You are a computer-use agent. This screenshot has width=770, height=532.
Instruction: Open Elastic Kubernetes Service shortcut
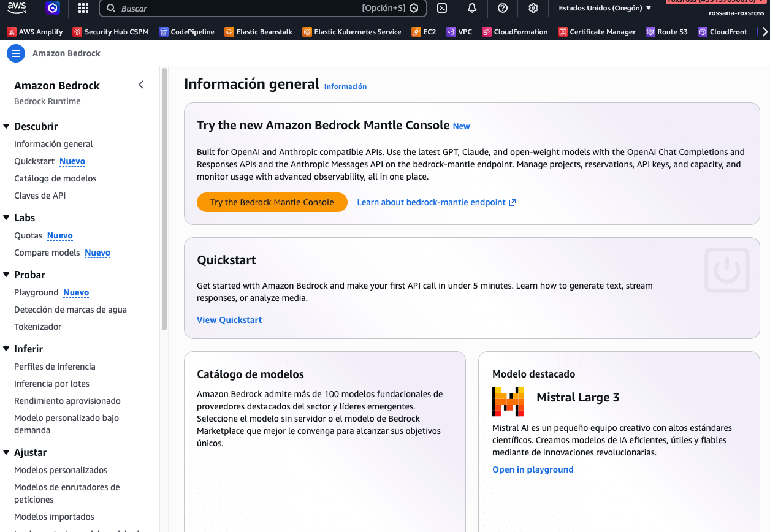pos(352,32)
